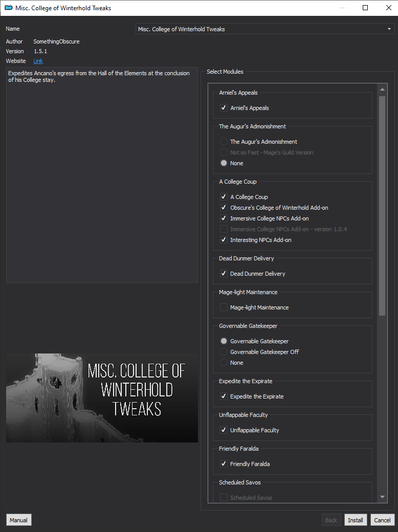Open the Name dropdown combo box
398x532 pixels.
(x=265, y=29)
